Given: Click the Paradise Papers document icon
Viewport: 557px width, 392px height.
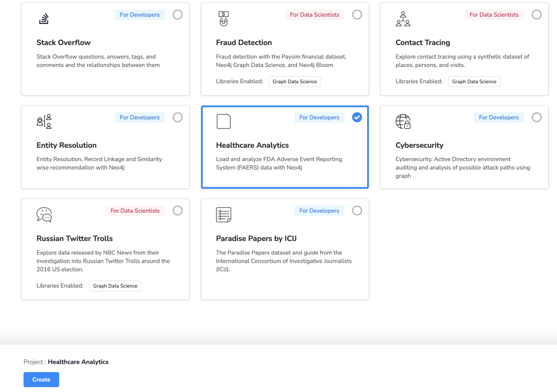Looking at the screenshot, I should [x=224, y=215].
